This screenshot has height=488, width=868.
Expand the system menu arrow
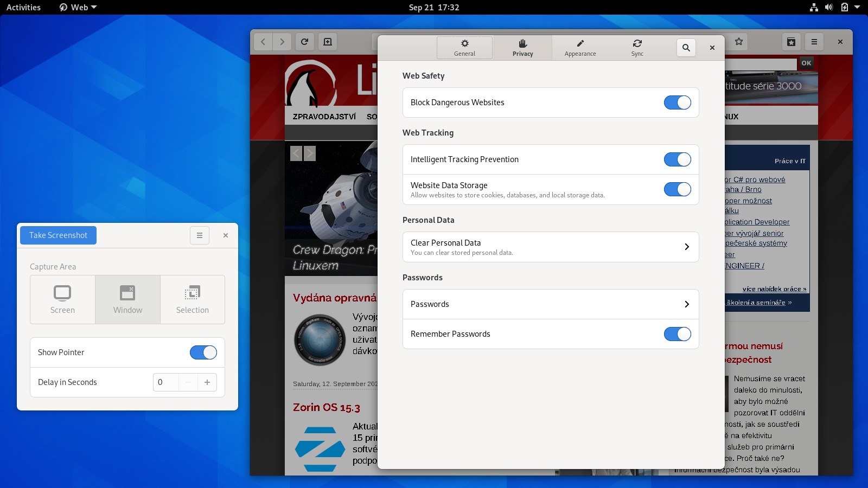click(x=857, y=8)
